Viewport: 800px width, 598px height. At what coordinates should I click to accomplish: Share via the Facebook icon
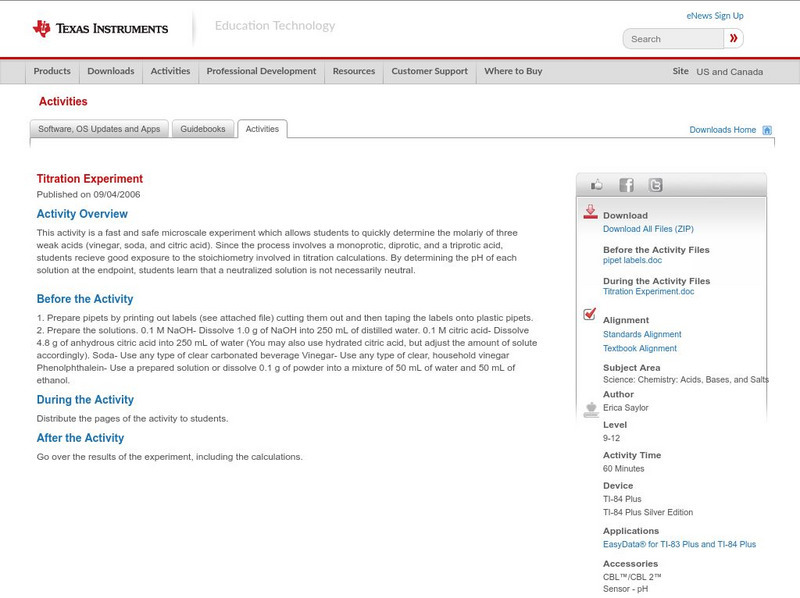point(626,185)
